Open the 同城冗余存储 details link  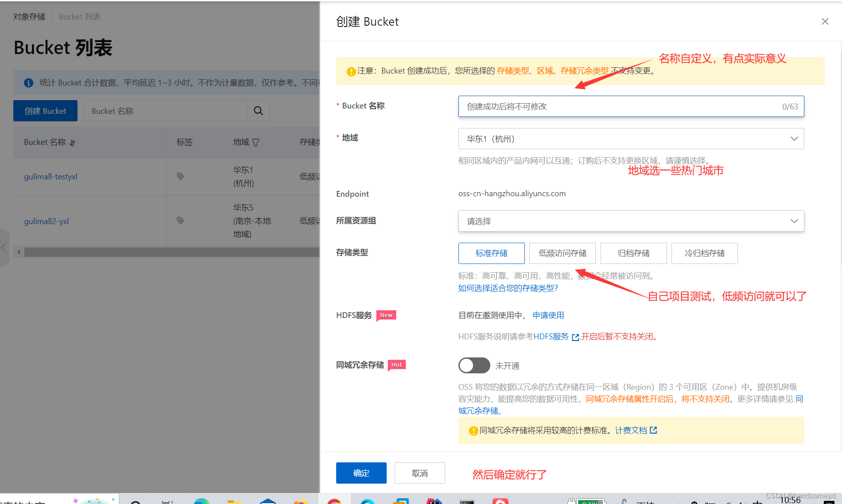tap(478, 411)
